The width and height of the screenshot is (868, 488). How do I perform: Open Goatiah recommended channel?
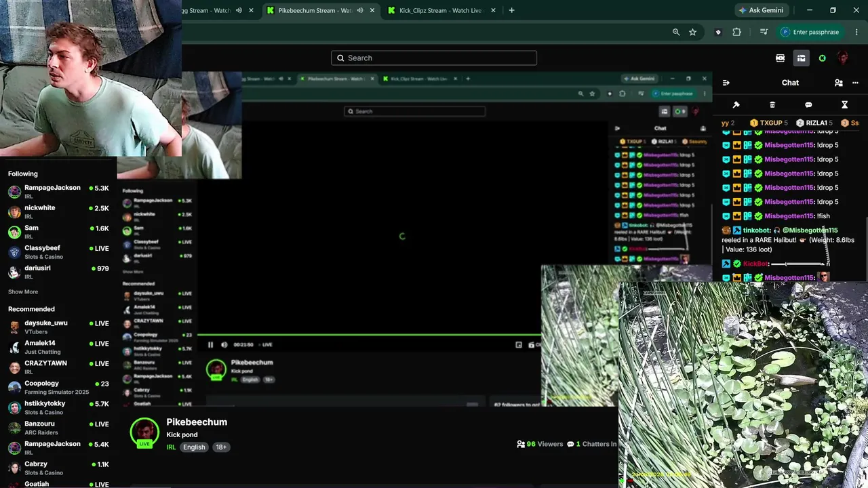tap(58, 484)
